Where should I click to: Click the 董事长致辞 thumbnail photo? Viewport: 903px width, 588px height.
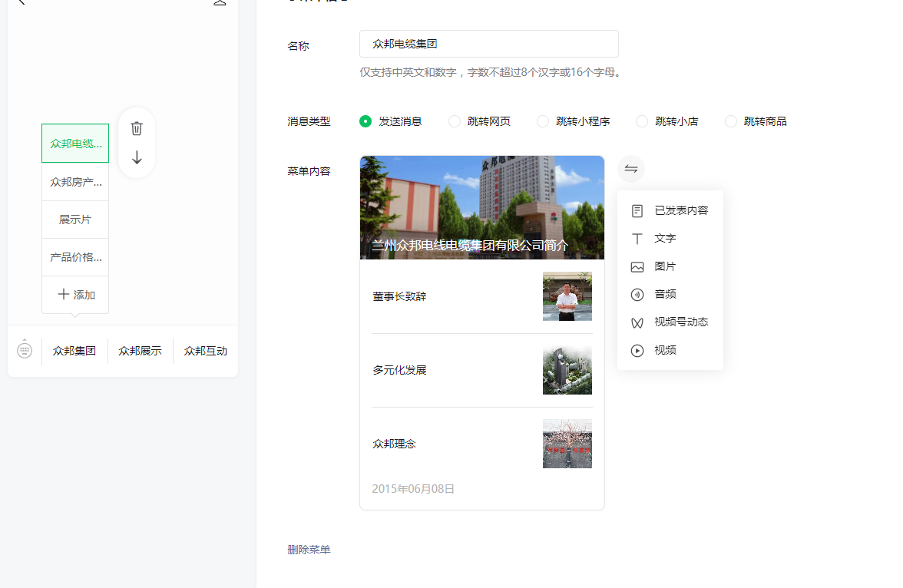click(567, 296)
